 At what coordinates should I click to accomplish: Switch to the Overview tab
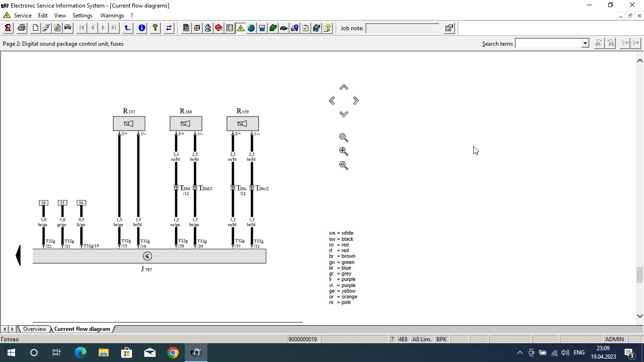pyautogui.click(x=35, y=329)
